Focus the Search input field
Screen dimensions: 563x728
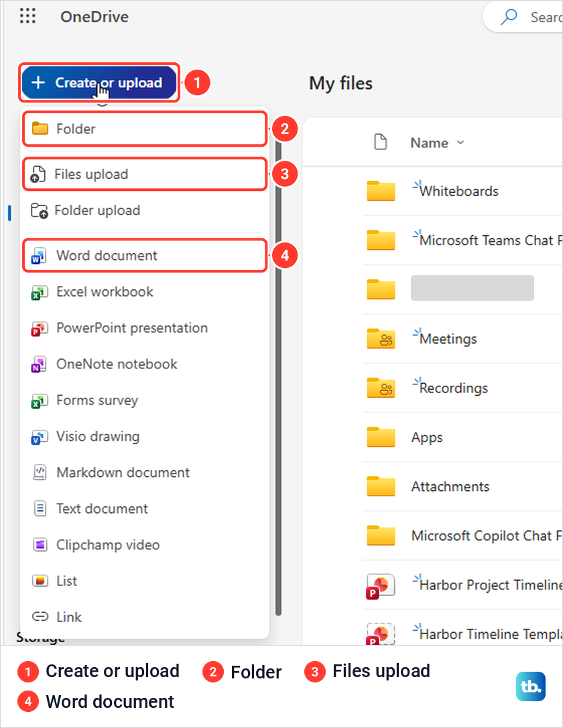click(x=523, y=17)
